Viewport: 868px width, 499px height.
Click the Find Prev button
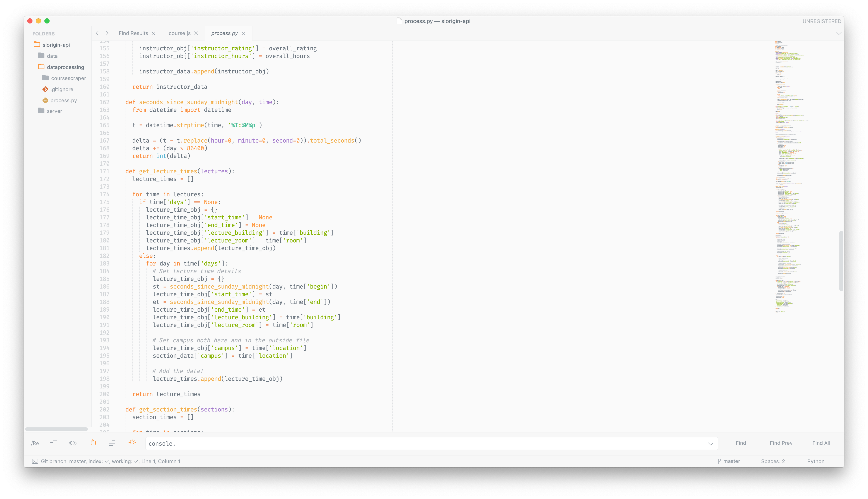click(x=781, y=443)
